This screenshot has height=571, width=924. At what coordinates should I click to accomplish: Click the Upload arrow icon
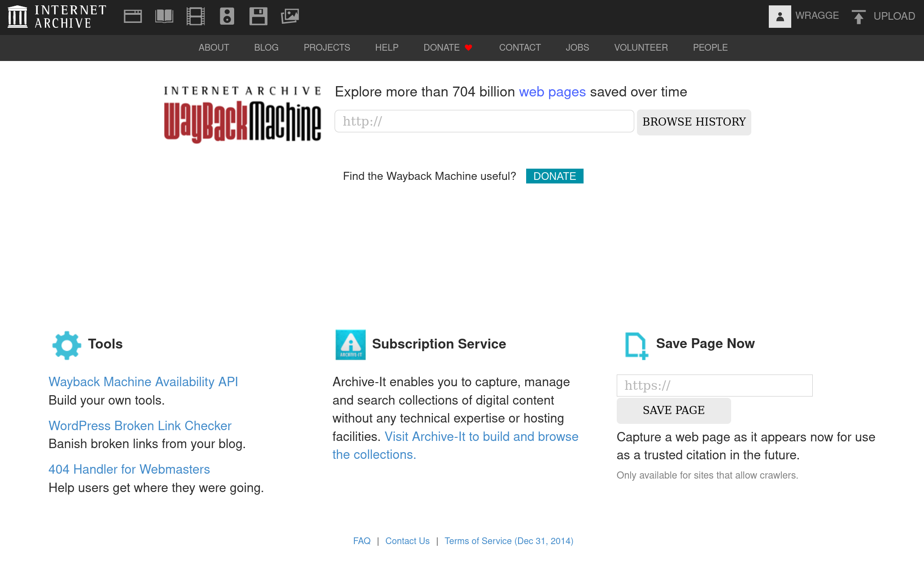pyautogui.click(x=859, y=17)
